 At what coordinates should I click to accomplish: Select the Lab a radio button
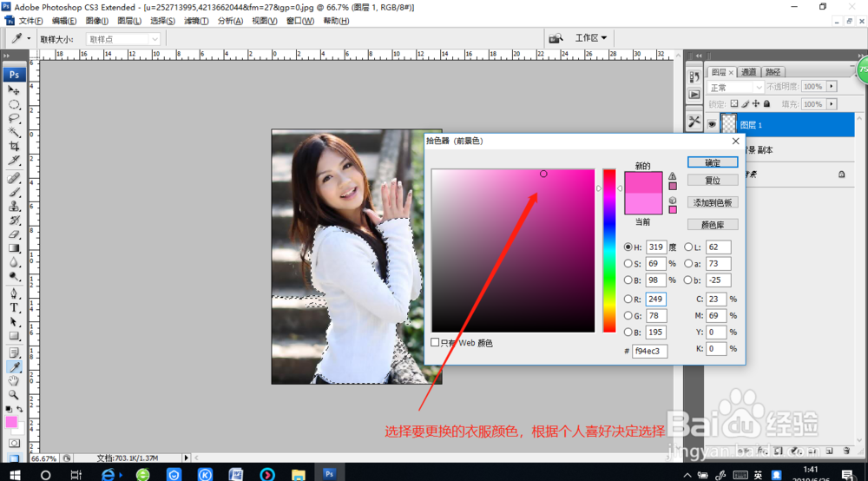coord(688,263)
